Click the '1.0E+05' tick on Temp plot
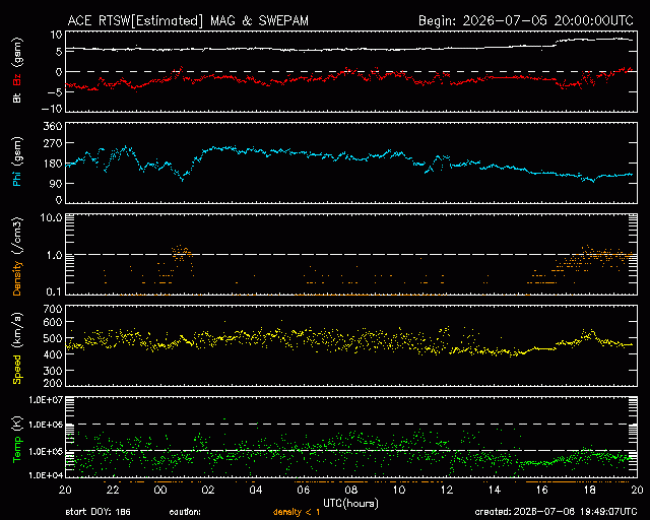 click(x=46, y=451)
